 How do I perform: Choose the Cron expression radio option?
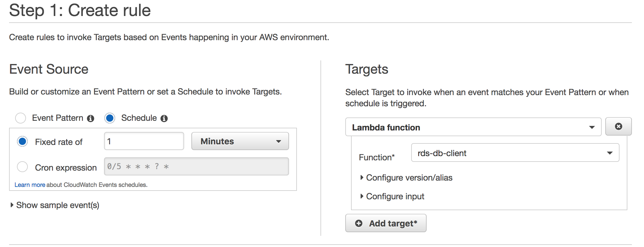[22, 167]
